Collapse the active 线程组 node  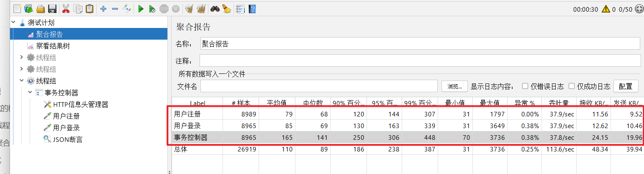click(22, 81)
